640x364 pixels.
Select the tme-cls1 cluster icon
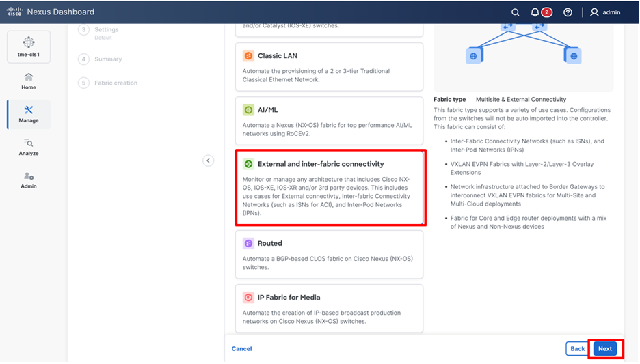click(29, 46)
